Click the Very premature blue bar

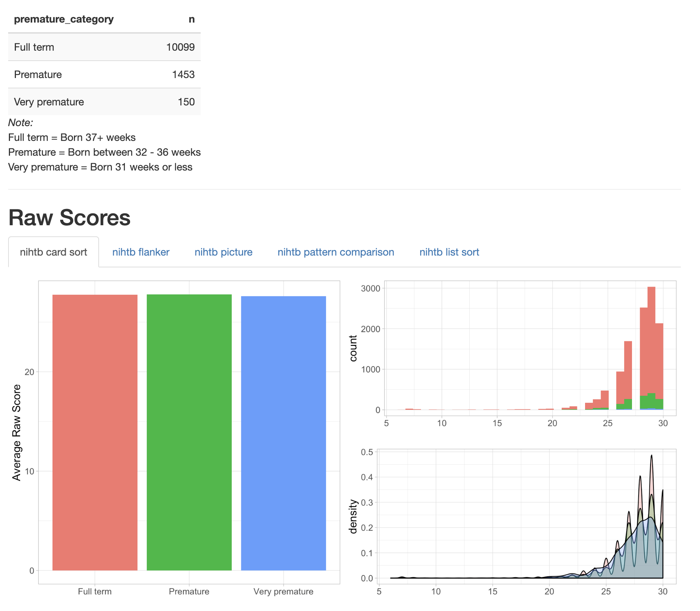283,433
